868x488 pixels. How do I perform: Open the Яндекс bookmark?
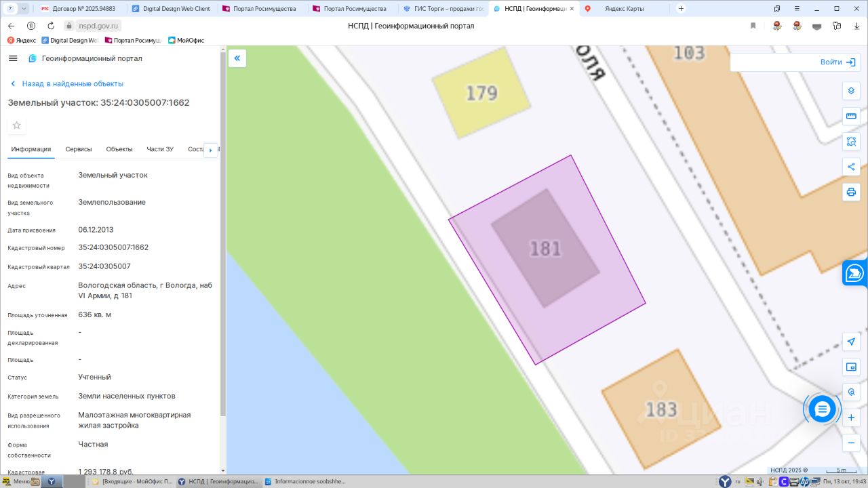point(22,41)
